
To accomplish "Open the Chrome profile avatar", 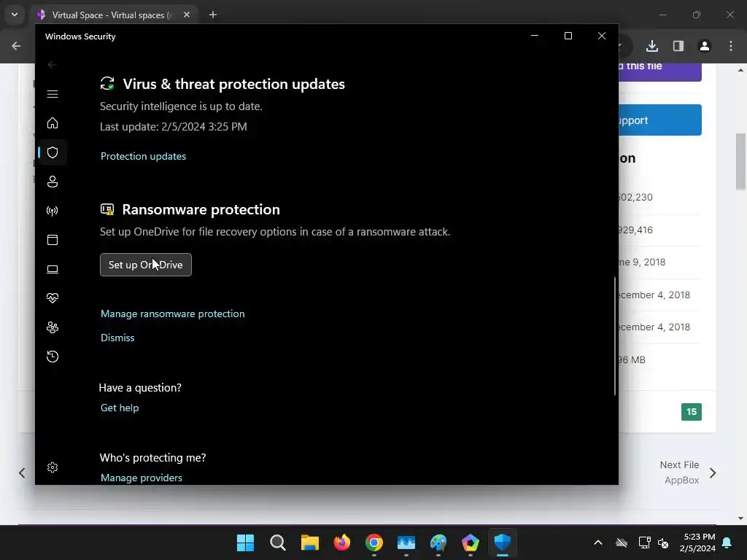I will click(705, 46).
